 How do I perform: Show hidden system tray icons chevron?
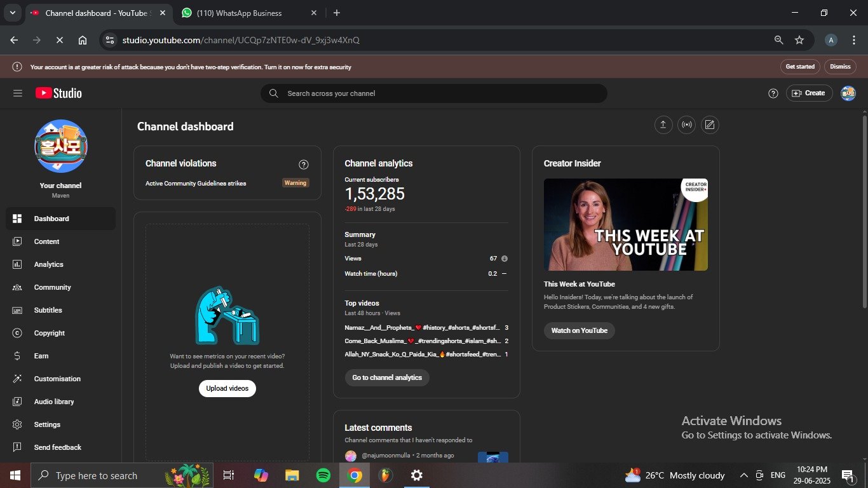click(x=743, y=475)
